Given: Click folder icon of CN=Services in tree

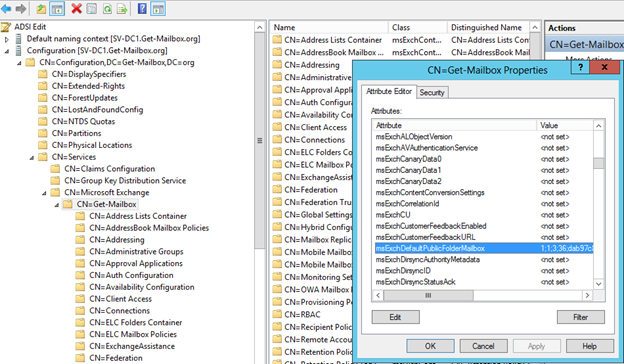Looking at the screenshot, I should (43, 157).
